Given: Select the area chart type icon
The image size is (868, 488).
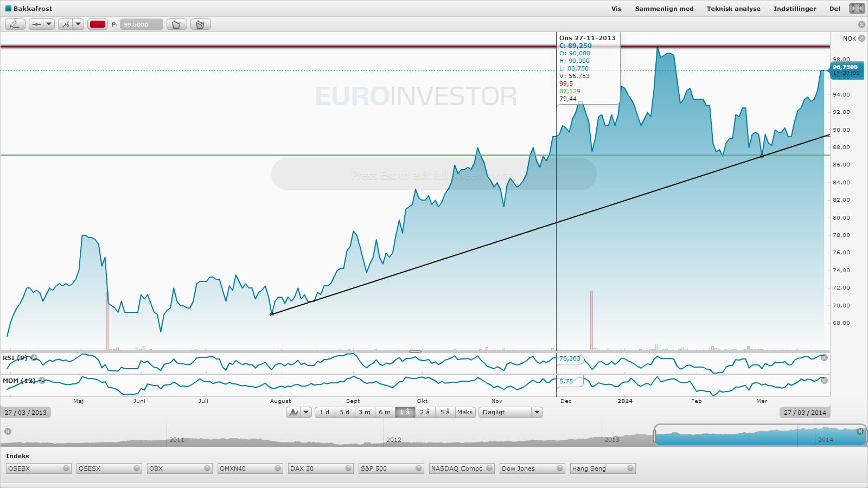Looking at the screenshot, I should (x=293, y=412).
